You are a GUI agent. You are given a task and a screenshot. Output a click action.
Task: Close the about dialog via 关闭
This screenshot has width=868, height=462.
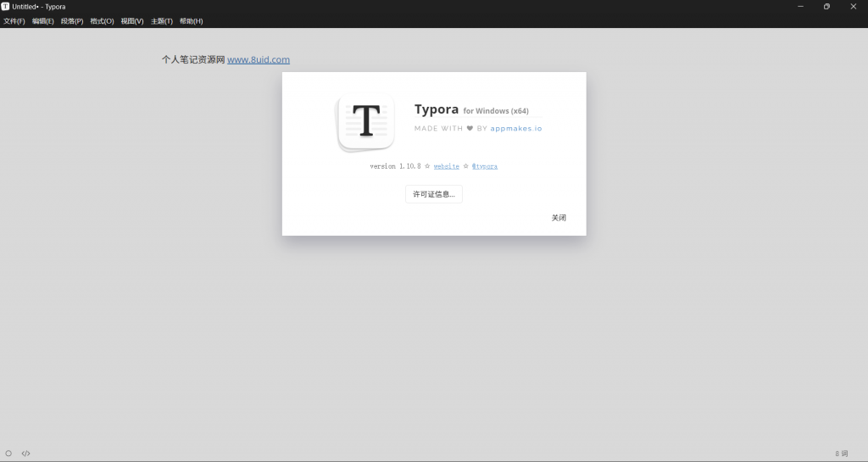[559, 218]
